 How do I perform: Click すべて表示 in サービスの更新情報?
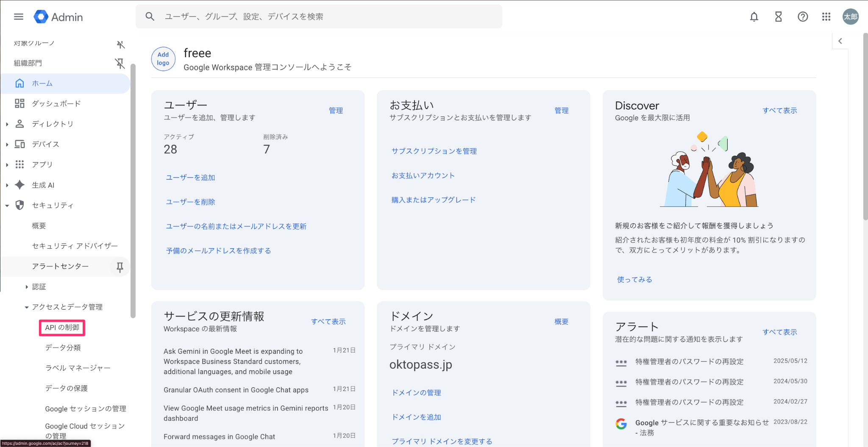(x=328, y=321)
